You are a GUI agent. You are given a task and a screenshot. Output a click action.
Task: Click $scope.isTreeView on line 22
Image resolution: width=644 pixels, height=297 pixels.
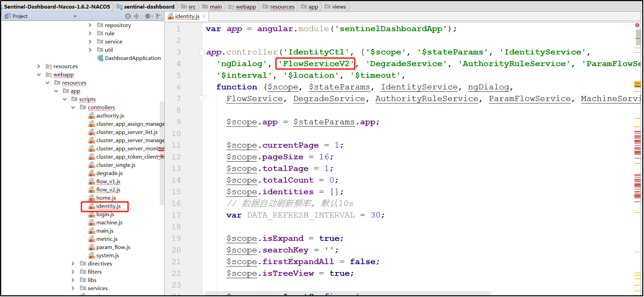click(270, 273)
